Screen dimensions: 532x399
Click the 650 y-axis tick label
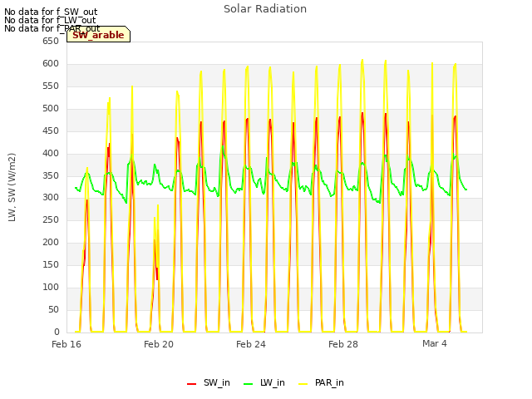tap(51, 42)
